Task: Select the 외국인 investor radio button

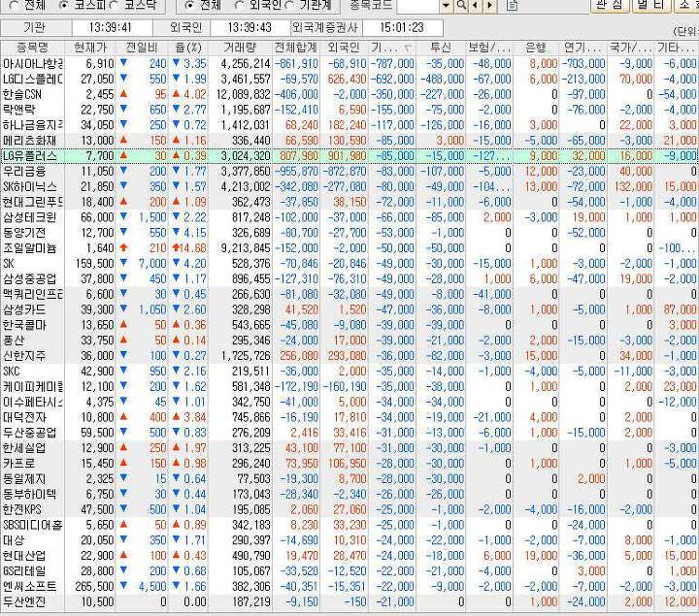Action: [240, 6]
